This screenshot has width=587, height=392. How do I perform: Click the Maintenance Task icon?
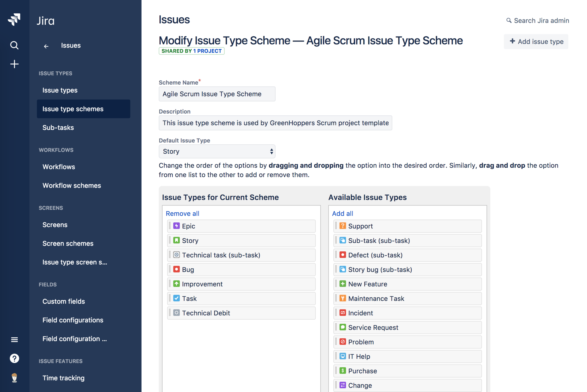(343, 298)
